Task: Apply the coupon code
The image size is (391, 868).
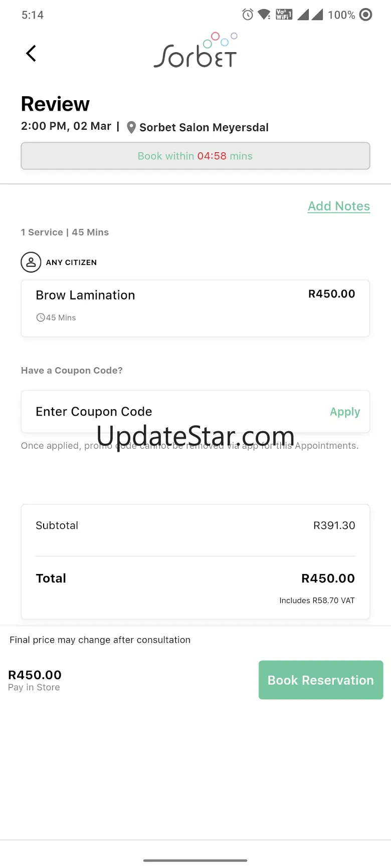Action: click(x=345, y=412)
